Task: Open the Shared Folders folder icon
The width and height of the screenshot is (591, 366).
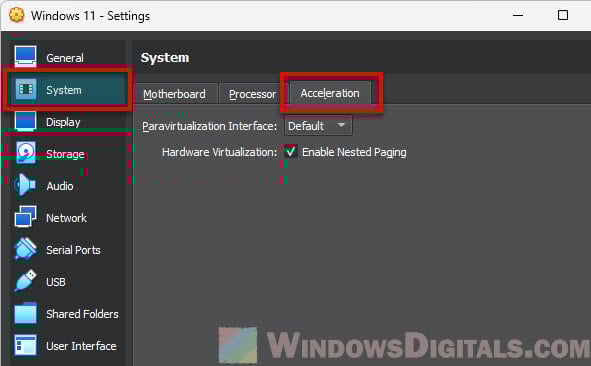Action: coord(26,313)
